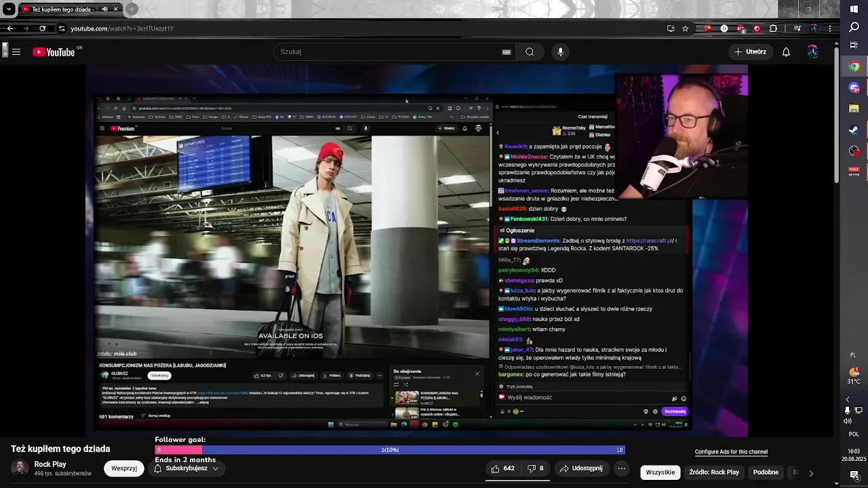Go to the YouTube home logo
868x488 pixels.
[54, 52]
